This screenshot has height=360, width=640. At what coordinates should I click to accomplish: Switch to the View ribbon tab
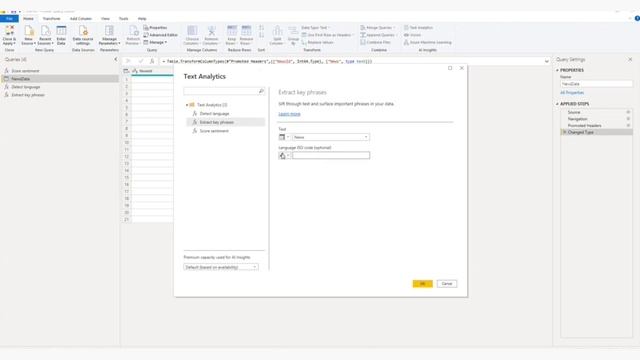click(x=105, y=19)
